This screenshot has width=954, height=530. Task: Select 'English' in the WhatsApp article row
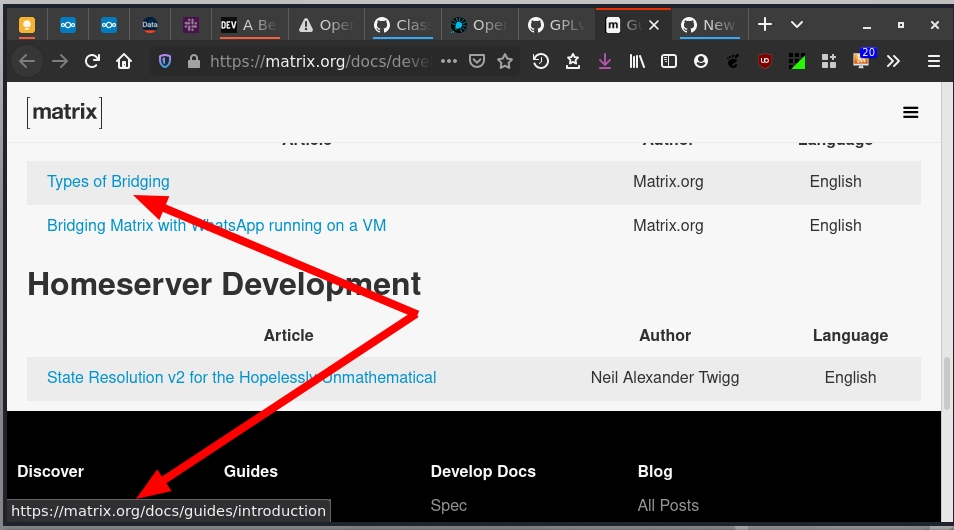(x=835, y=225)
